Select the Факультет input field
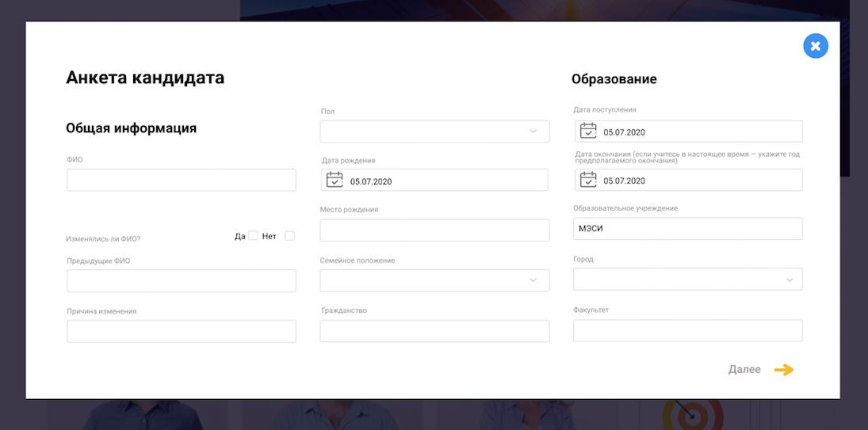 point(687,330)
